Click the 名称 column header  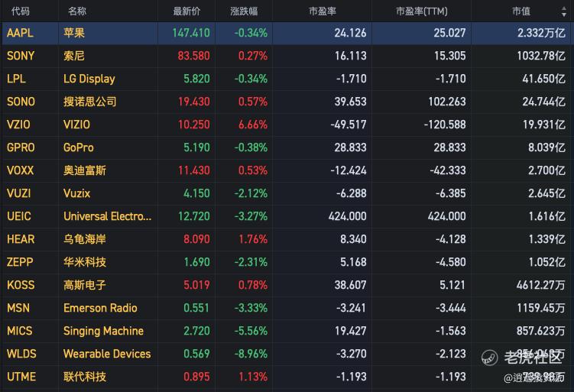coord(76,11)
